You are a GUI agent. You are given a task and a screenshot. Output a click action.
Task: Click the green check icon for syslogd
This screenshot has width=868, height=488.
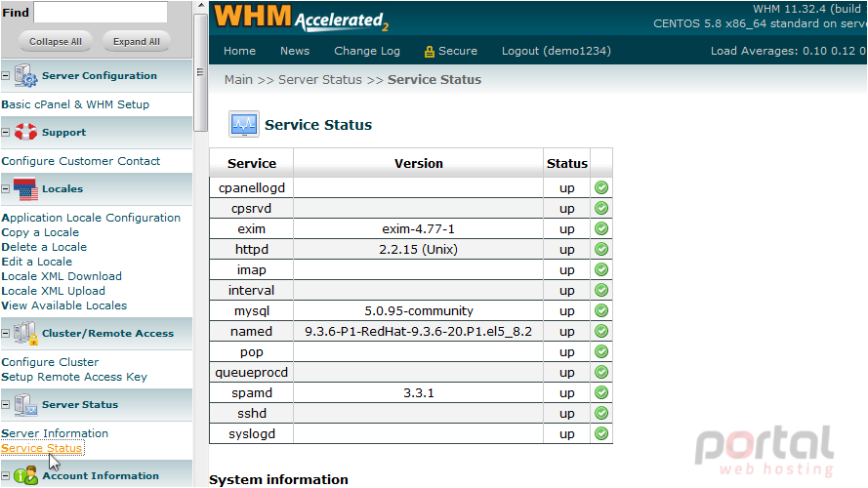(x=601, y=433)
